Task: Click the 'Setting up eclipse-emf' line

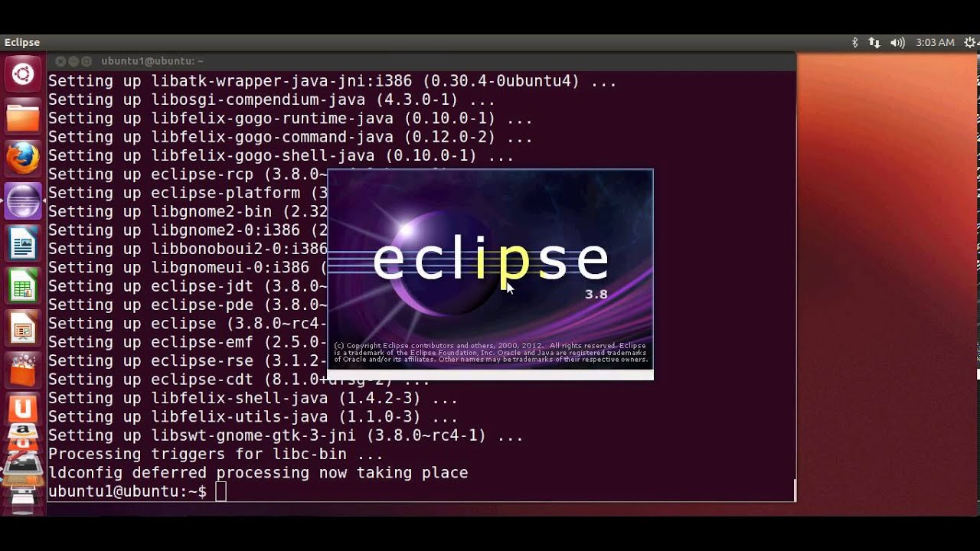Action: (x=188, y=342)
